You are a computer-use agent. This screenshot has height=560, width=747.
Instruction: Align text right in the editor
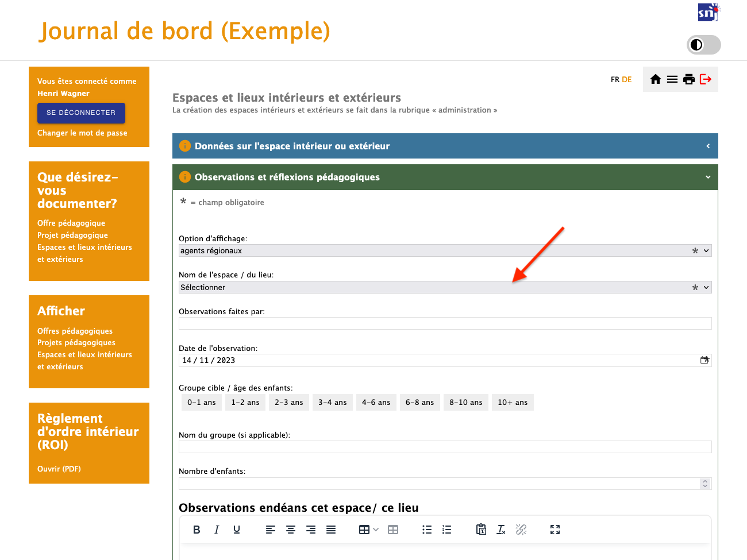click(311, 530)
